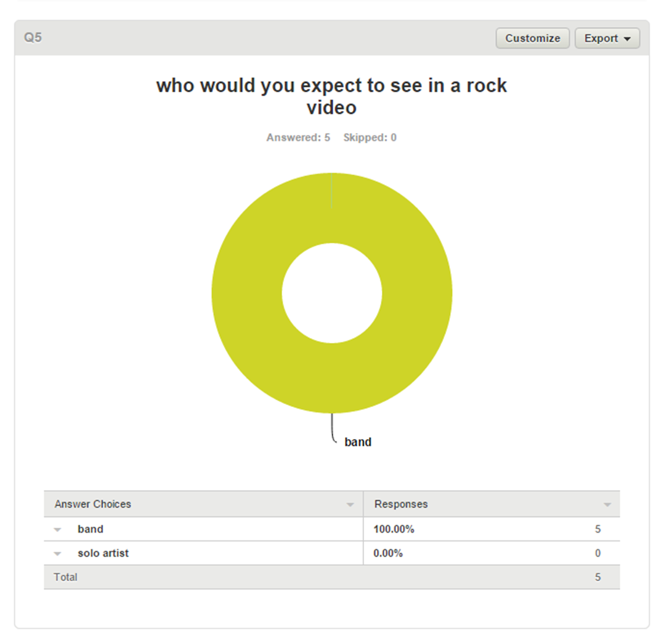
Task: Click the white center of the donut chart
Action: (x=332, y=293)
